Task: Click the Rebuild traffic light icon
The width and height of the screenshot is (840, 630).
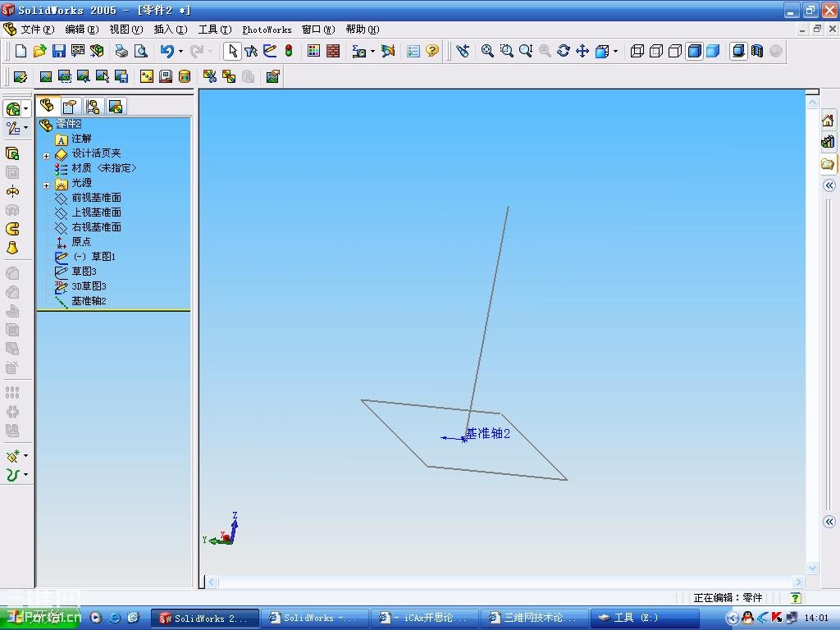Action: [289, 51]
